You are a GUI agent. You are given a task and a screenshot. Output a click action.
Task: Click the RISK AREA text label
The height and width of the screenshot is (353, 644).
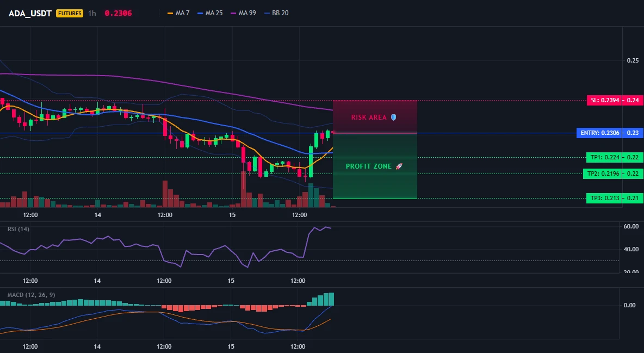[x=369, y=117]
